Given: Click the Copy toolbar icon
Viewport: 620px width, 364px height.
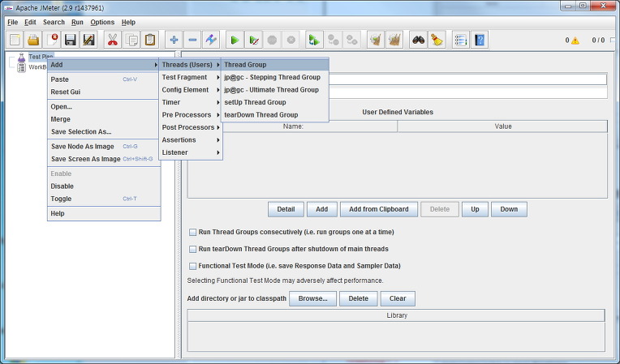Looking at the screenshot, I should point(131,40).
